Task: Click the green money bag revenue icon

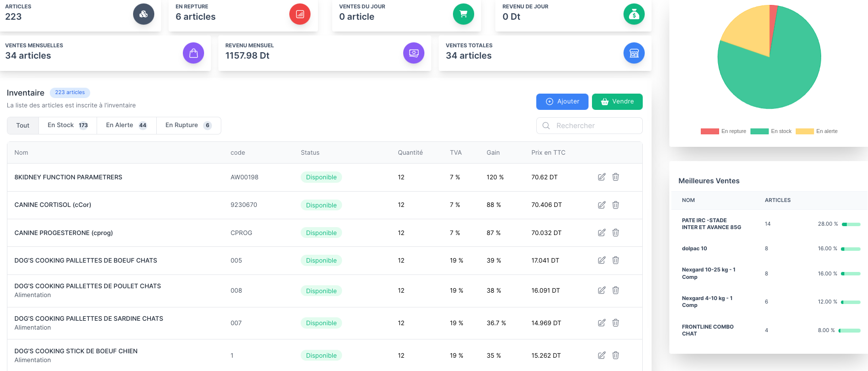Action: pos(634,14)
